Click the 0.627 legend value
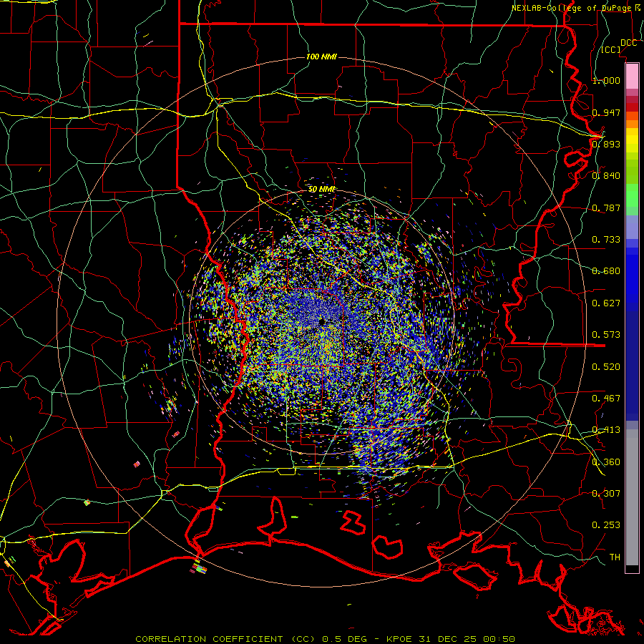The image size is (644, 644). click(606, 303)
